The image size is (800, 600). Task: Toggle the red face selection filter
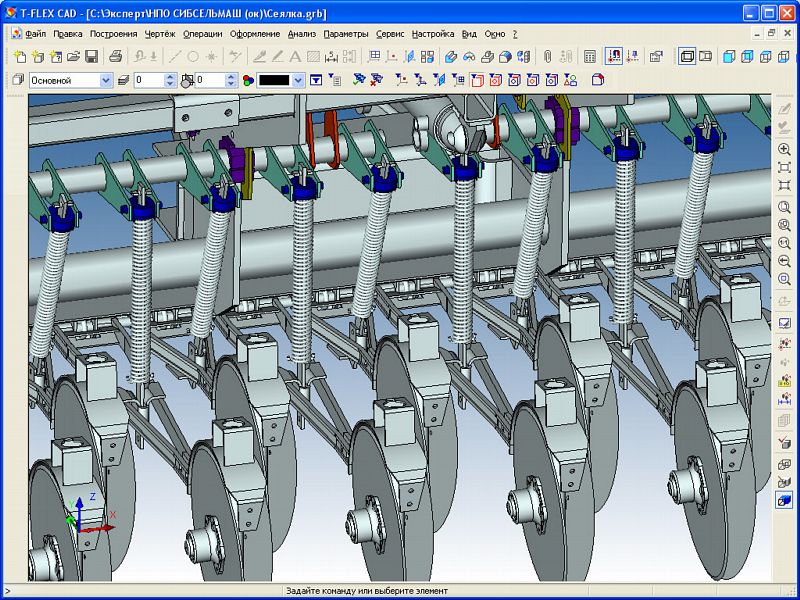pos(477,80)
